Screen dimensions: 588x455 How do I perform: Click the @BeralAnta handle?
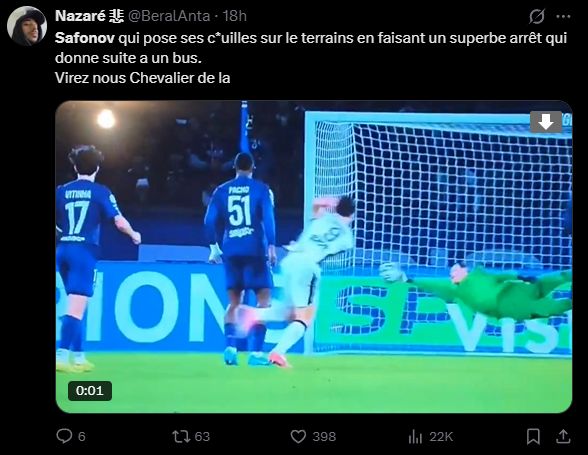pyautogui.click(x=169, y=16)
